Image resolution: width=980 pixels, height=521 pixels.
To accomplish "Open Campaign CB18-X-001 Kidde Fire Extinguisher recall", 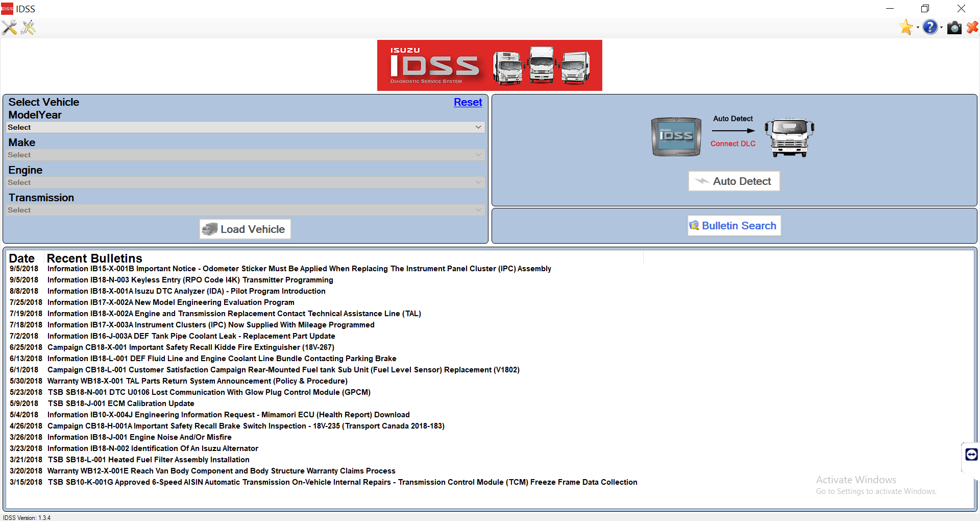I will coord(191,347).
